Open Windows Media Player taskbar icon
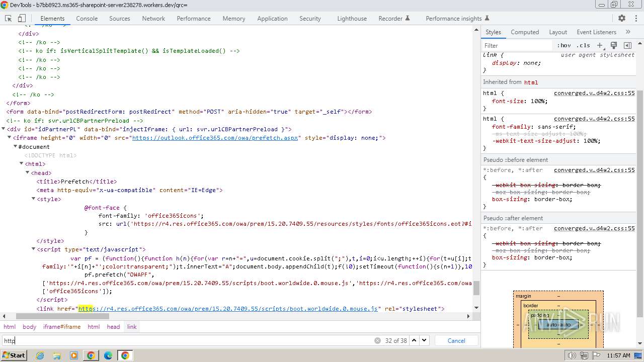Screen dimensions: 644x362 [74, 355]
